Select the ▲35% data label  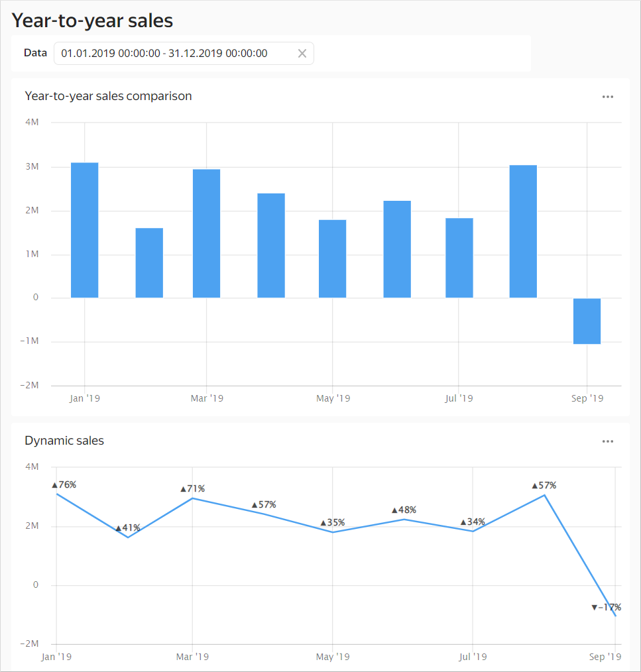coord(333,522)
